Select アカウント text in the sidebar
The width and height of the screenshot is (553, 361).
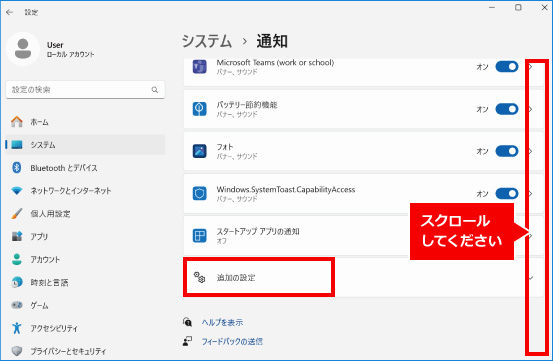pos(45,259)
